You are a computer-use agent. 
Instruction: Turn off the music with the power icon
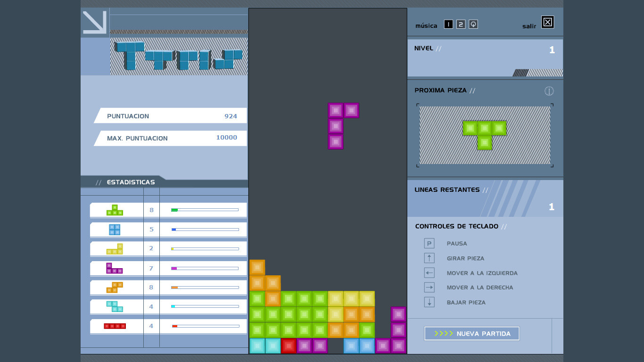(x=473, y=24)
